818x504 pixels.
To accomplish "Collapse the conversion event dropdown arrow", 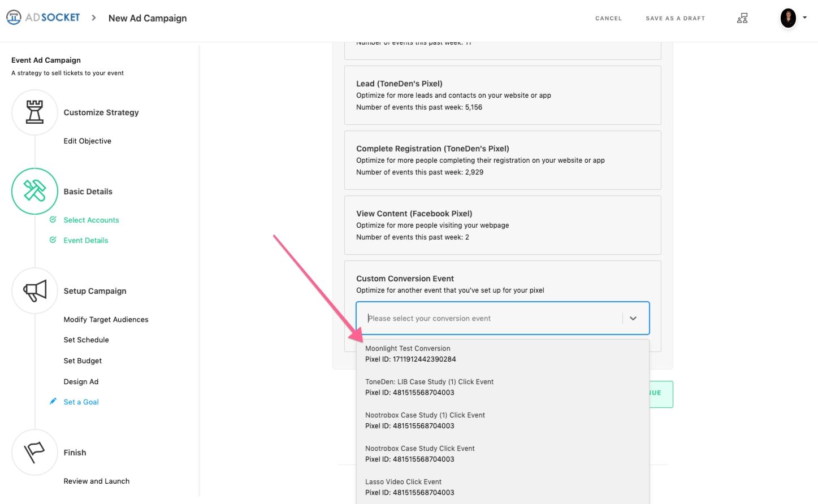I will tap(633, 318).
